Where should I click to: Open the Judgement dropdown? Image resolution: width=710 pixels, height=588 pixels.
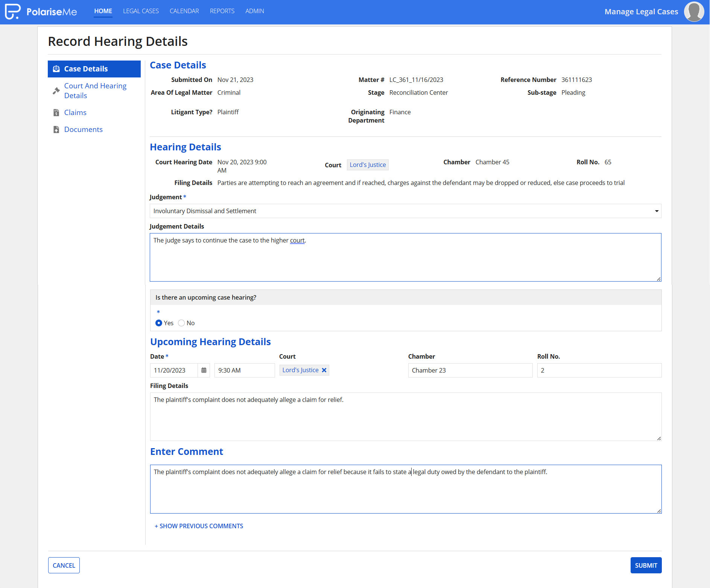point(405,211)
